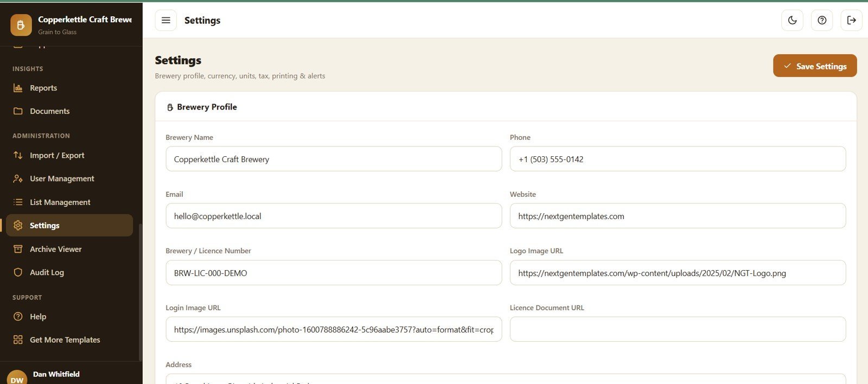Open Documents in the sidebar
This screenshot has height=384, width=868.
pos(69,111)
